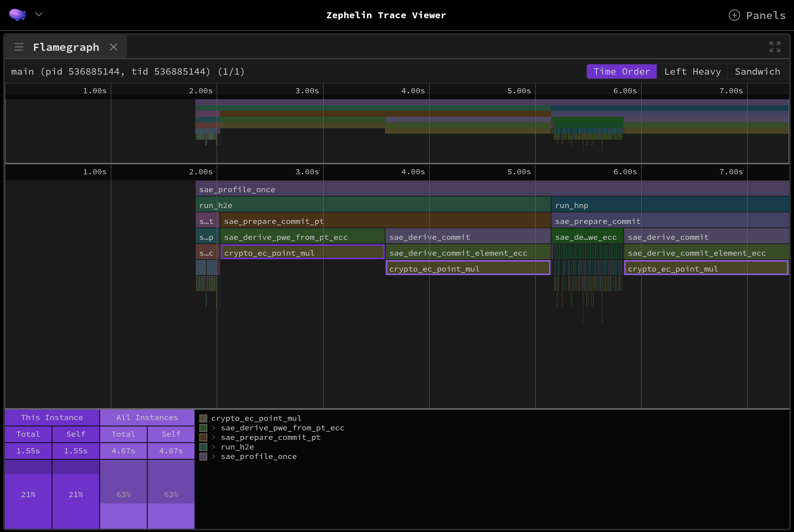Screen dimensions: 794x532
Task: Open the dropdown chevron beside the logo
Action: click(39, 14)
